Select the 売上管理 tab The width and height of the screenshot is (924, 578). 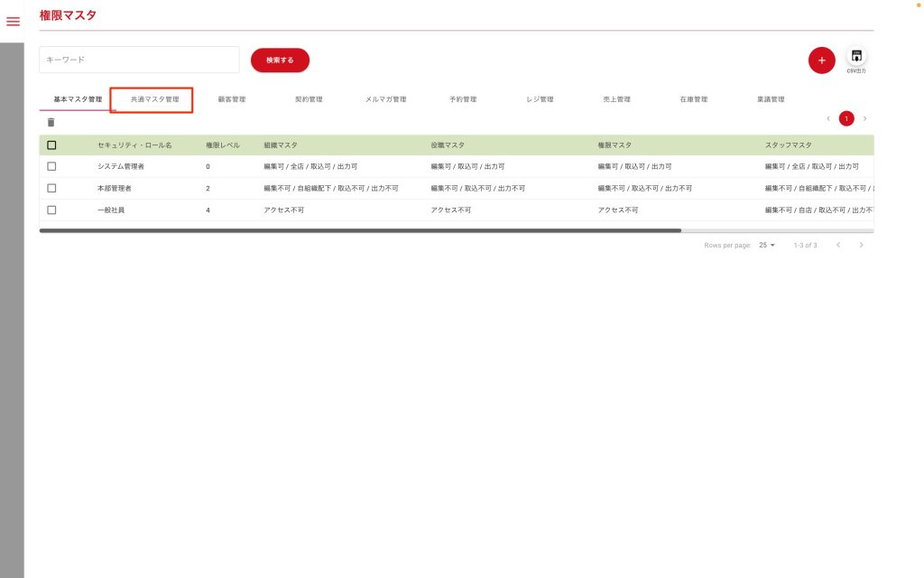tap(616, 99)
